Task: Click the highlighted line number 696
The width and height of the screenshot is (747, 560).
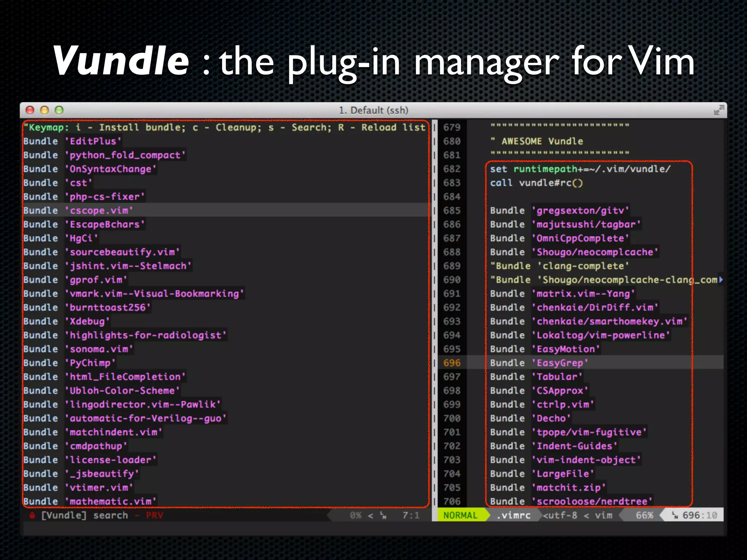Action: pyautogui.click(x=452, y=363)
